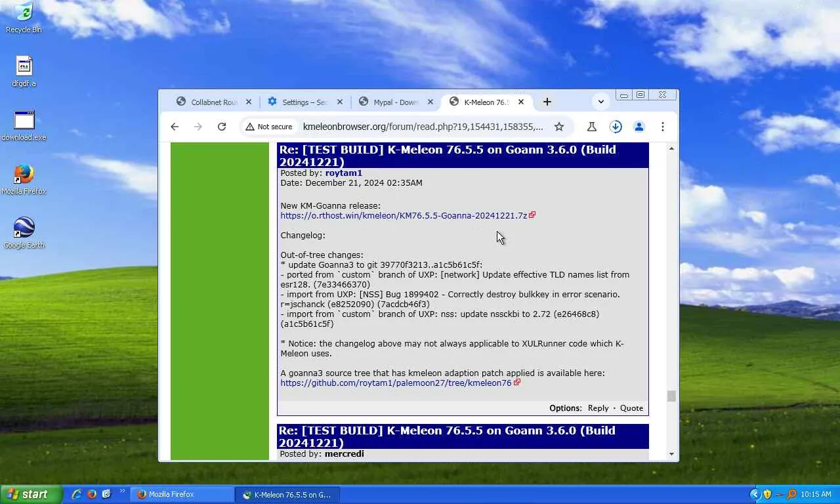Screen dimensions: 840x504
Task: Open the Windows Start menu
Action: pos(31,494)
